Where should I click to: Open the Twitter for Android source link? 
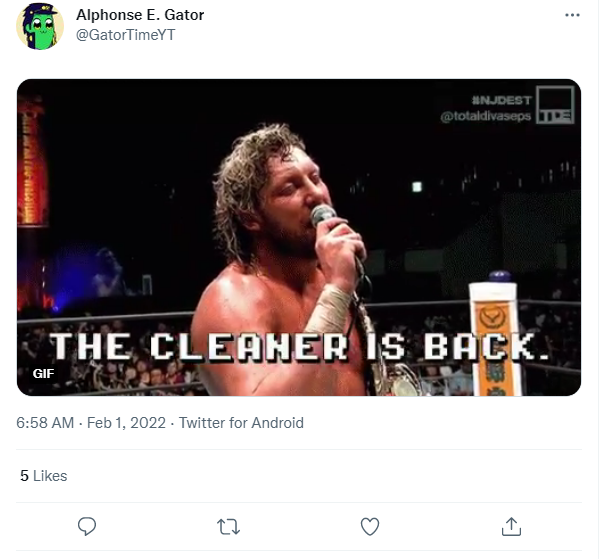point(241,423)
